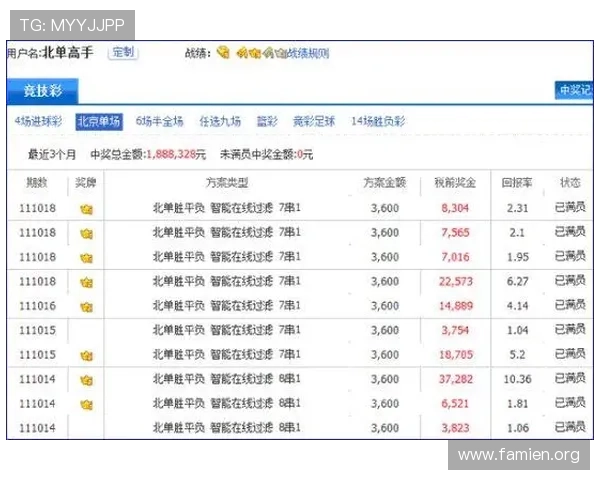Click the medal icon in the 22,573 prize row
Viewport: 600px width, 480px height.
[86, 283]
